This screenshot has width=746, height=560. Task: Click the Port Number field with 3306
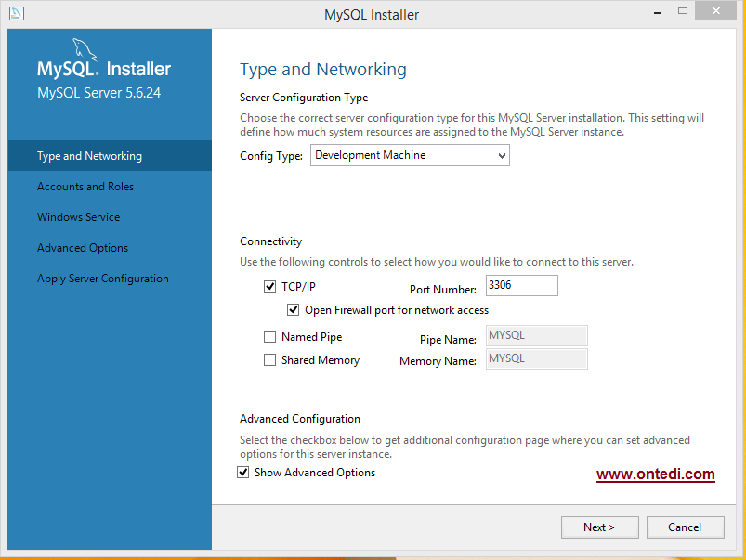click(522, 285)
